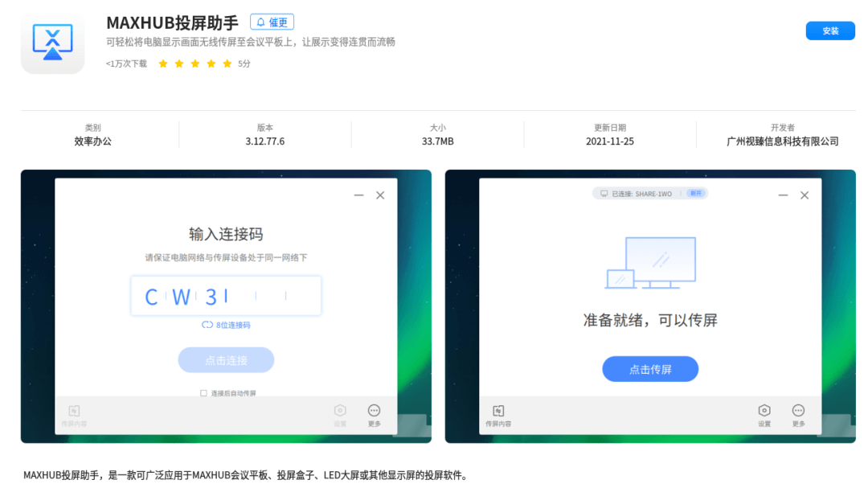Click the first rating star

pyautogui.click(x=162, y=64)
